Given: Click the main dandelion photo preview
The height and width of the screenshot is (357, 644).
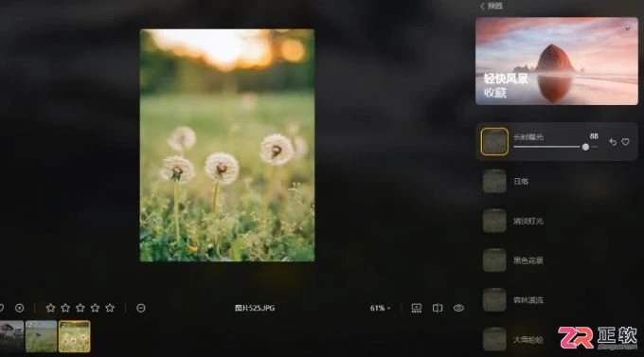Looking at the screenshot, I should click(x=227, y=145).
